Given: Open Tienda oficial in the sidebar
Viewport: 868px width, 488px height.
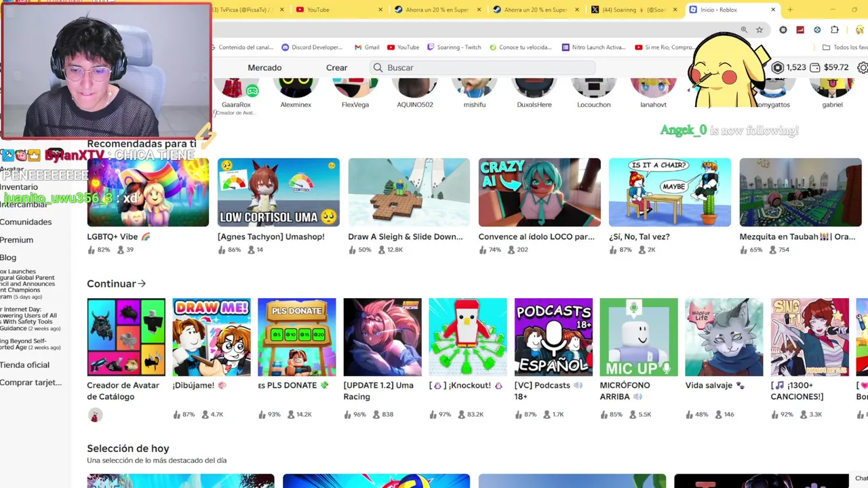Looking at the screenshot, I should (x=24, y=365).
